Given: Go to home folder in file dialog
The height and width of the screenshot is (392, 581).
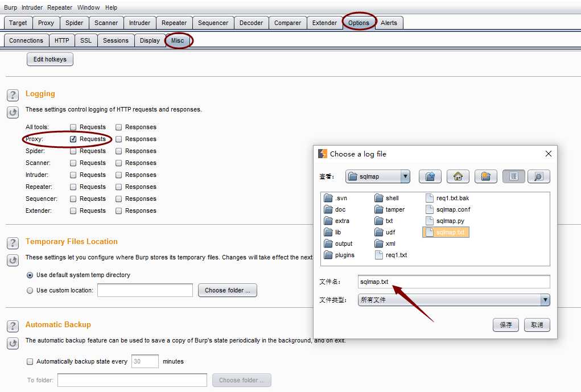Looking at the screenshot, I should coord(458,176).
